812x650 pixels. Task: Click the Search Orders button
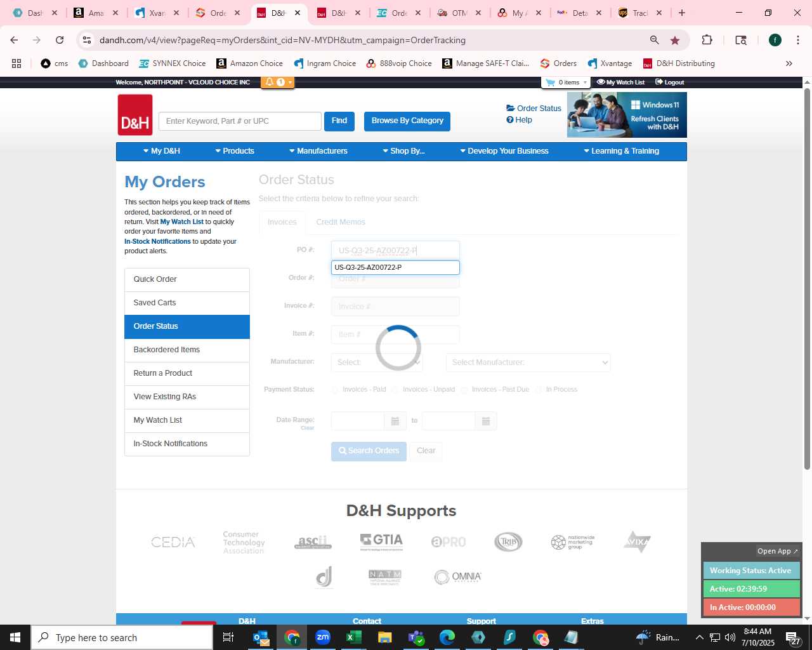click(369, 451)
